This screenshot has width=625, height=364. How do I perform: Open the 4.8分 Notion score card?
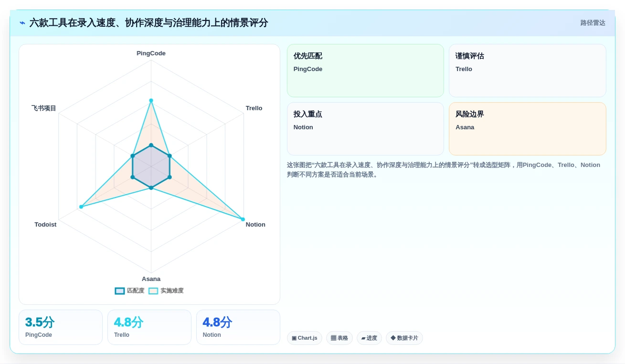[238, 327]
